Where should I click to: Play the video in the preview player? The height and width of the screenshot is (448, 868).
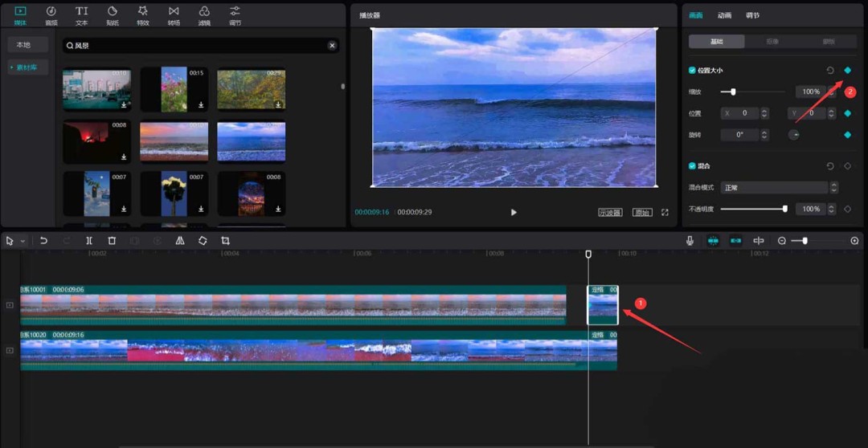pyautogui.click(x=514, y=213)
